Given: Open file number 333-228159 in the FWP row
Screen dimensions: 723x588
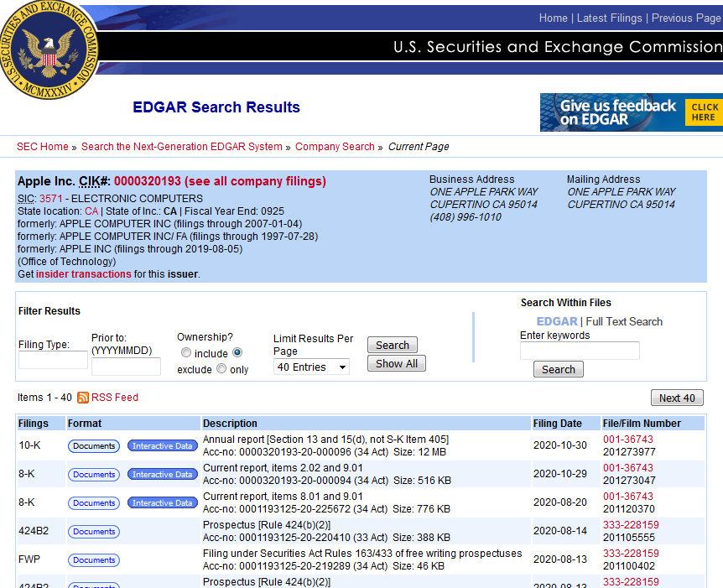Looking at the screenshot, I should pos(631,554).
